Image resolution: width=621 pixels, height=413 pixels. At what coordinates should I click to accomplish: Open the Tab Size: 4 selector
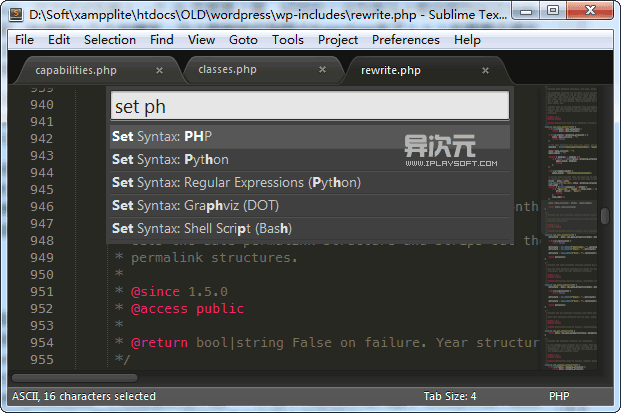pos(450,397)
